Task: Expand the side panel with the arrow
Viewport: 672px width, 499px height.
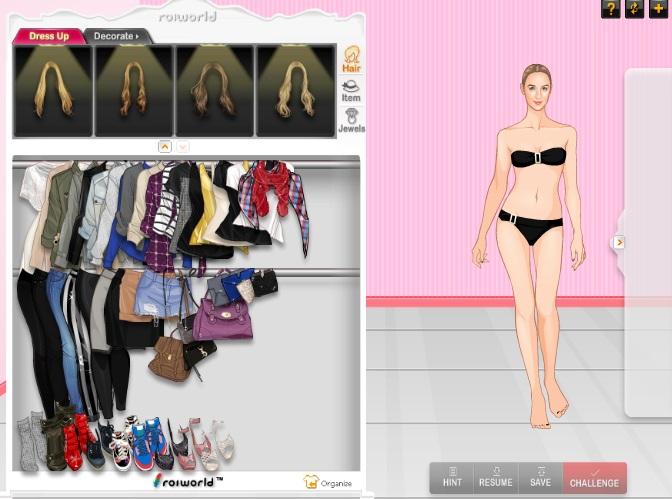Action: point(619,242)
